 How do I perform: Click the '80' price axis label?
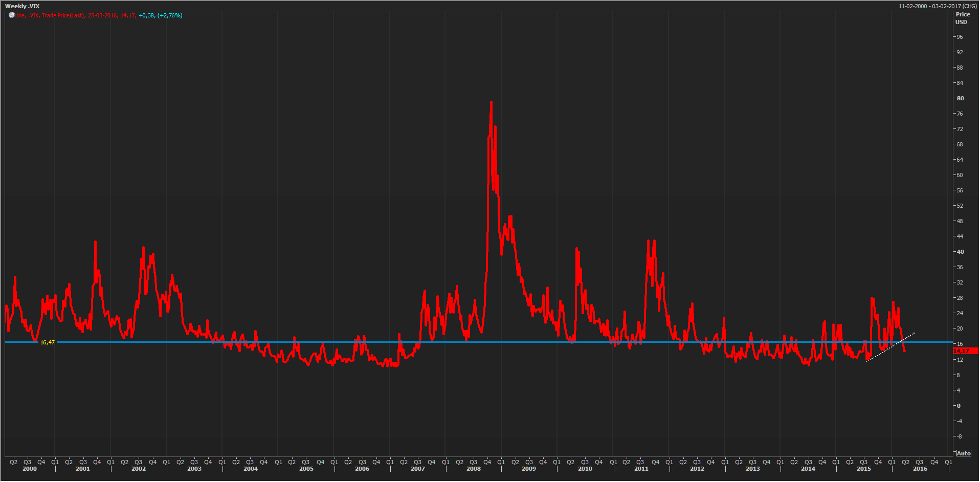tap(961, 98)
